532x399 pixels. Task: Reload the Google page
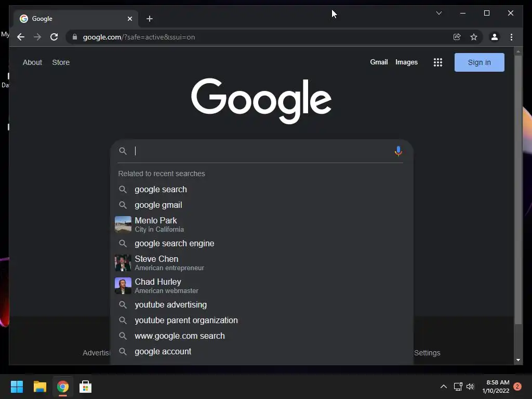tap(54, 37)
